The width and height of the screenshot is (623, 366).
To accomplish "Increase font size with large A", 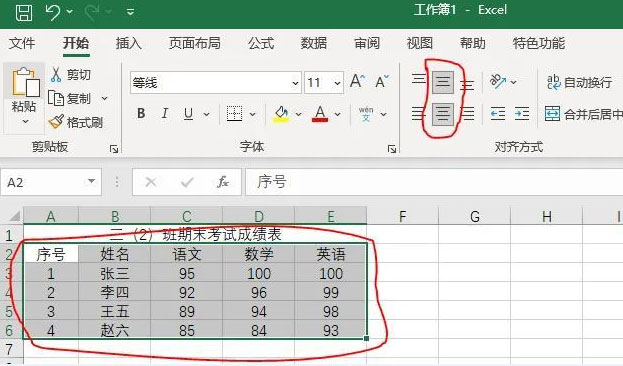I will coord(358,82).
